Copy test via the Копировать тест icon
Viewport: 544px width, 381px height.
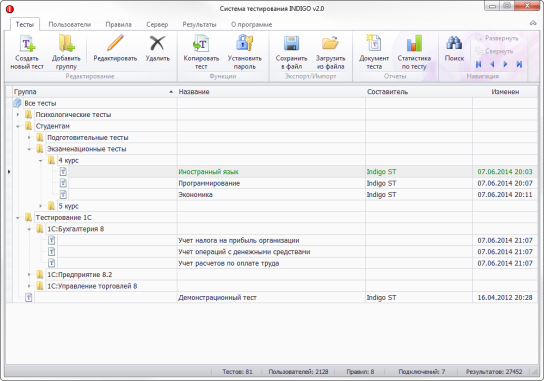(x=201, y=43)
